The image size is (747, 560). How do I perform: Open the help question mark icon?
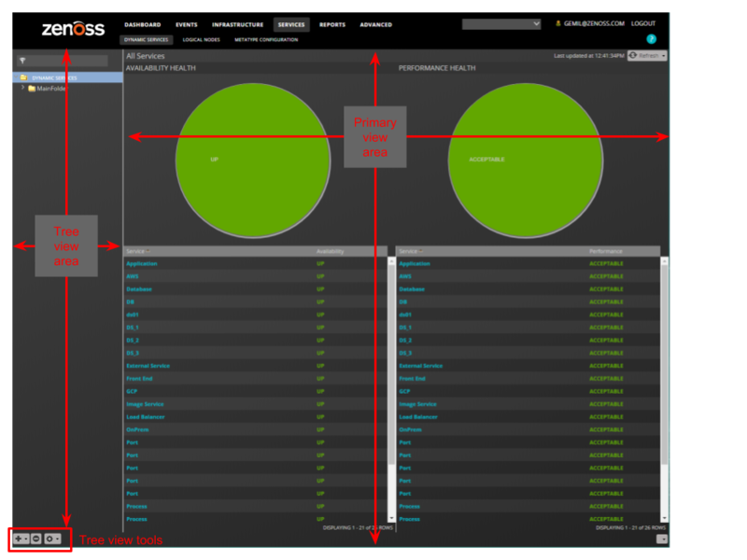[x=651, y=39]
